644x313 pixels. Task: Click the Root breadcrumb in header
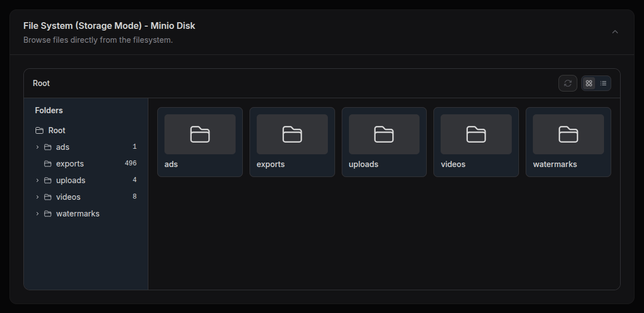point(41,83)
